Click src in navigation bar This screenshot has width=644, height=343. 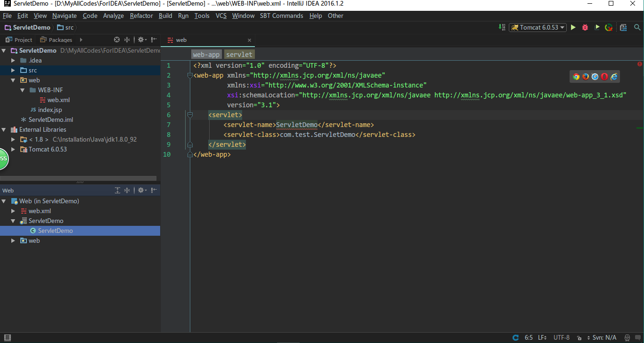(65, 27)
